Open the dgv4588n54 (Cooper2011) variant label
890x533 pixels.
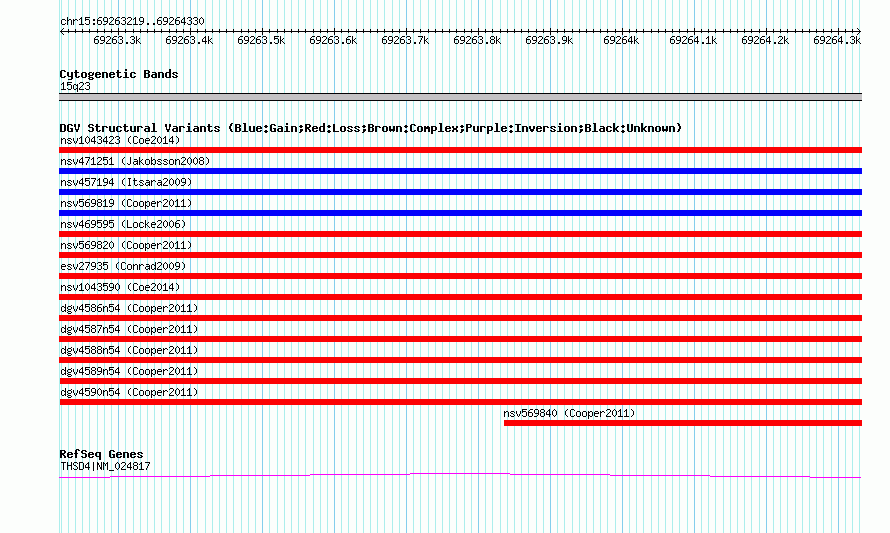(129, 350)
